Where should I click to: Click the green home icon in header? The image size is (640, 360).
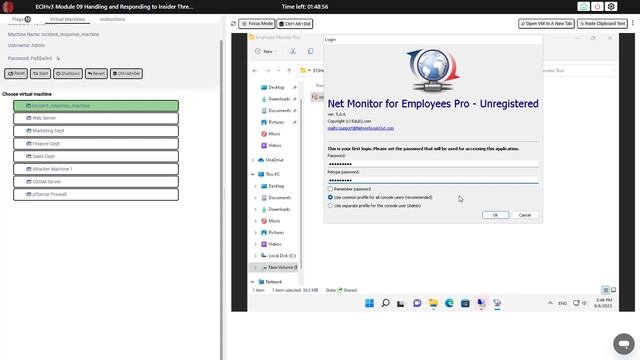[584, 7]
